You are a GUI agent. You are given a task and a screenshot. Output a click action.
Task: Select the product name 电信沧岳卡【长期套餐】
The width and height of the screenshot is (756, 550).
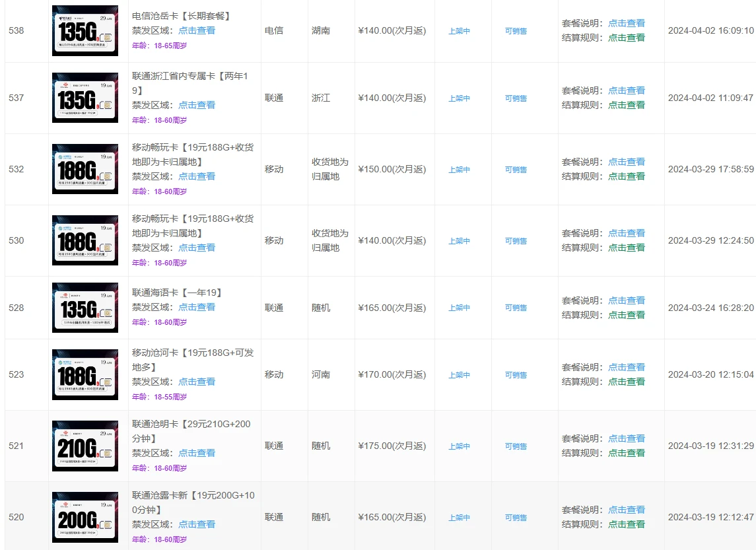point(182,16)
